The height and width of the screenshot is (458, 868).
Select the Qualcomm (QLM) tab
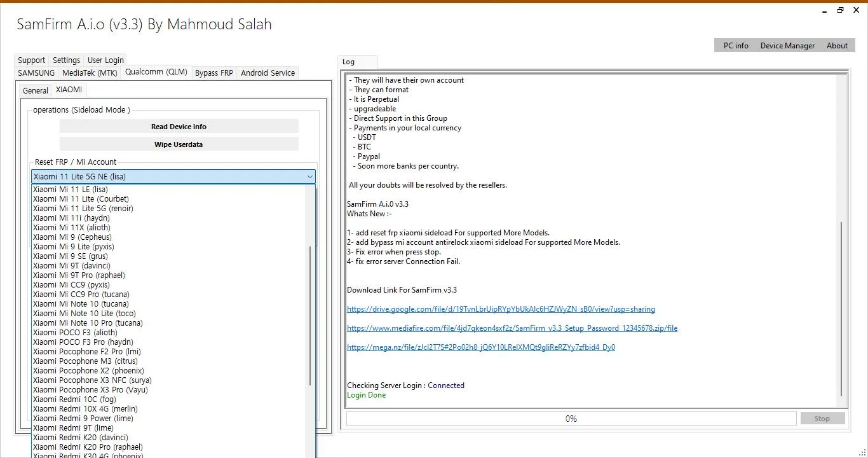click(156, 72)
